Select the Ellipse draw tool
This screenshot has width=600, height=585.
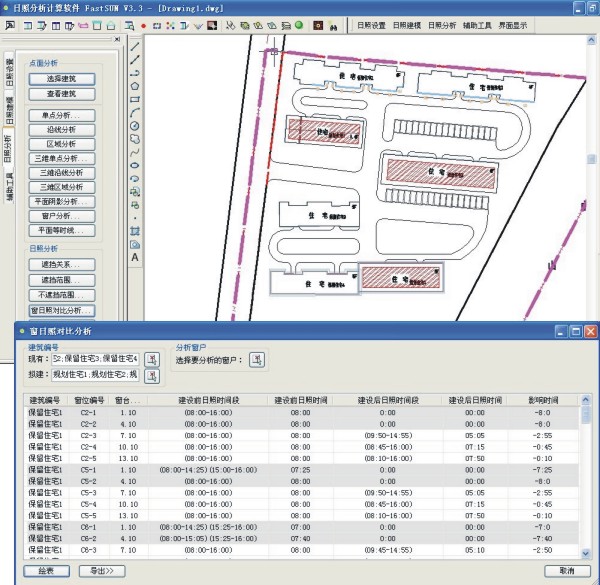tap(134, 164)
